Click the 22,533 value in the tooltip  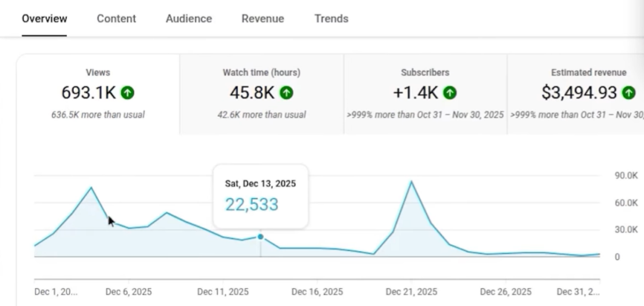(252, 205)
